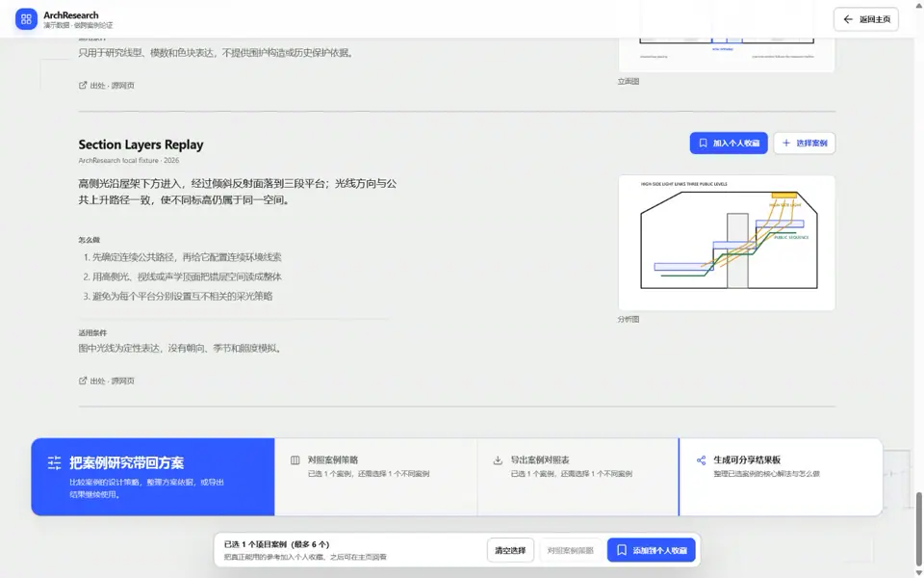Viewport: 924px width, 578px height.
Task: Click the '分析图' caption text
Action: (x=629, y=319)
